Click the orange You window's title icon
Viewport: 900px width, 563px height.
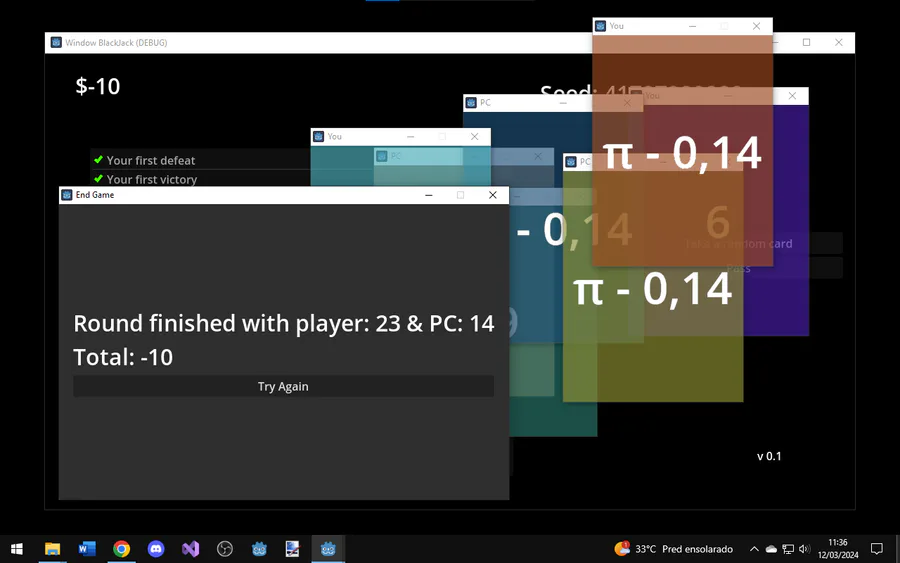click(600, 26)
